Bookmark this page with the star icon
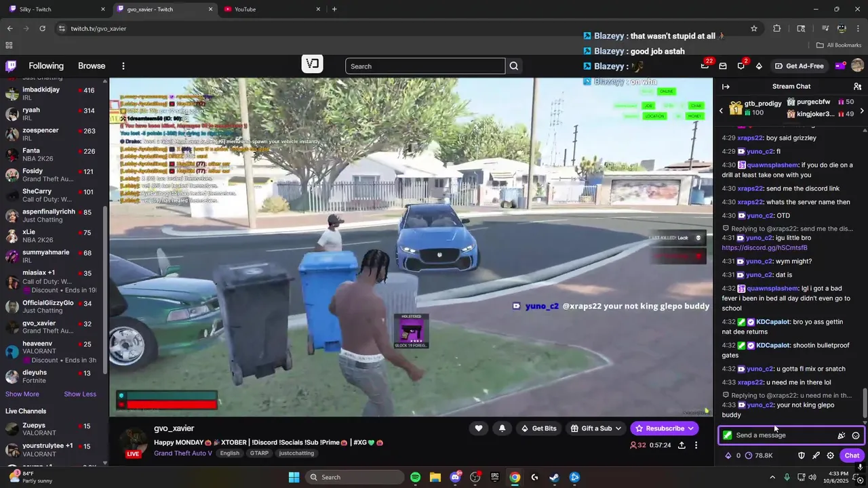Viewport: 868px width, 488px height. click(754, 28)
